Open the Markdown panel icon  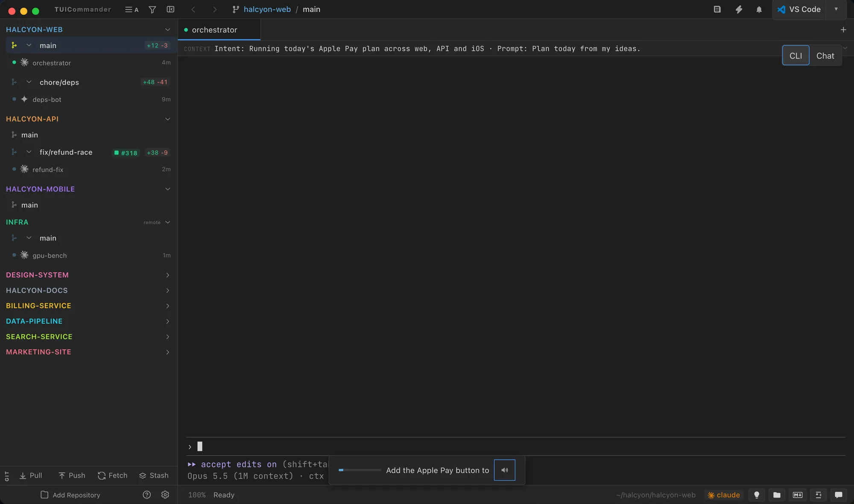coord(798,495)
